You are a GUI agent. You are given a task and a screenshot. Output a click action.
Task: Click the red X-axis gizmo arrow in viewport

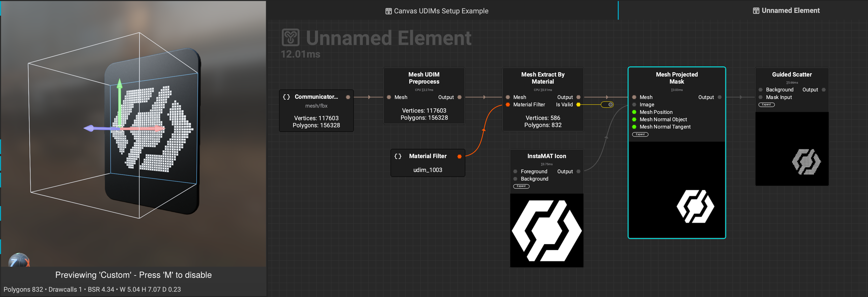[143, 128]
